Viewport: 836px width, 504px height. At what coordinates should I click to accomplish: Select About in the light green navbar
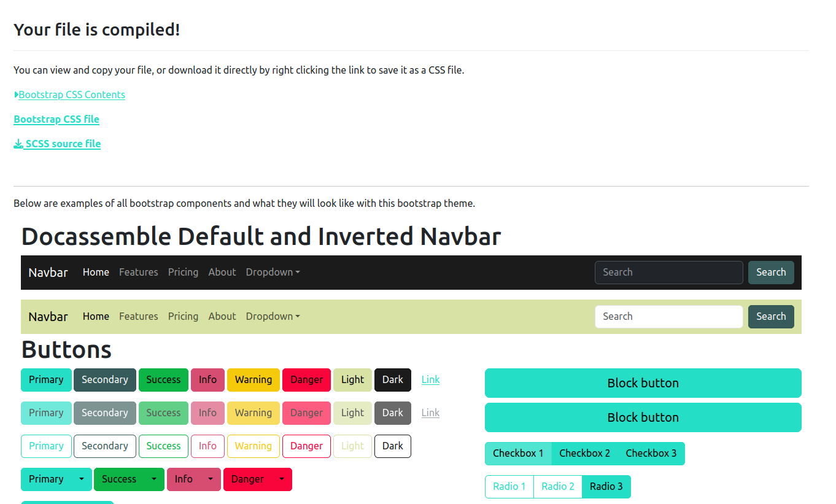click(x=222, y=316)
